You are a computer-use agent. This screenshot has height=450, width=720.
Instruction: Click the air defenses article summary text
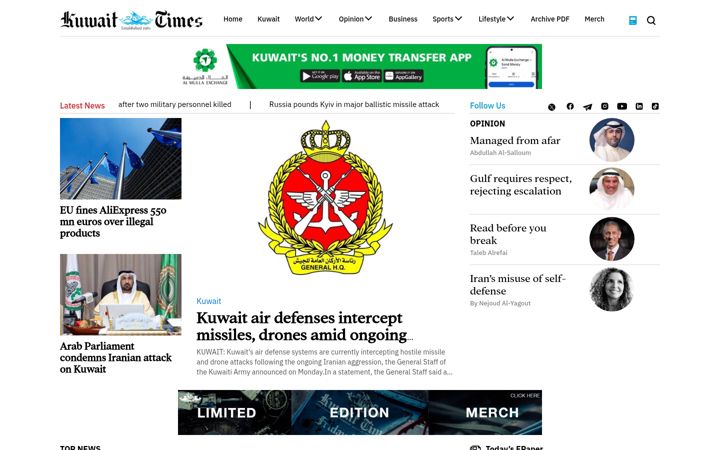(x=324, y=362)
